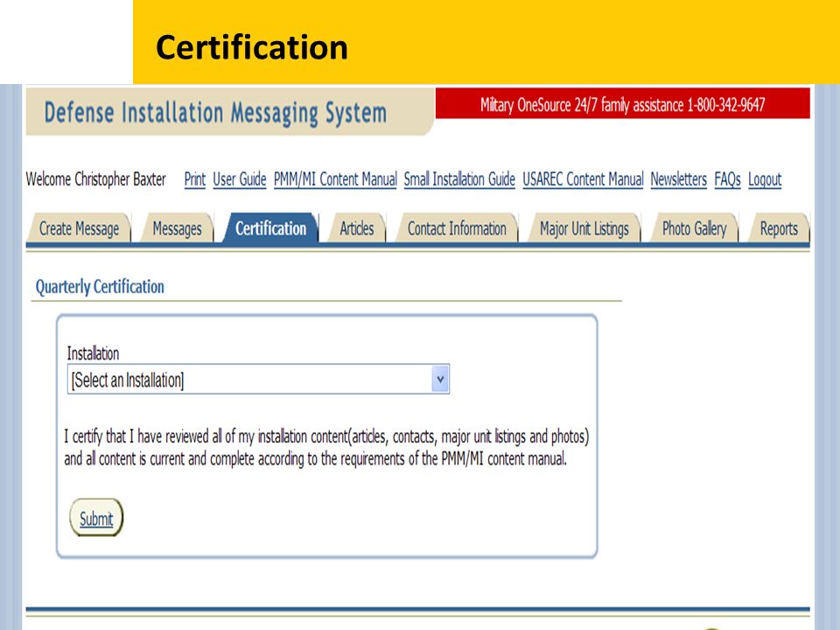Click the Print link

coord(195,178)
